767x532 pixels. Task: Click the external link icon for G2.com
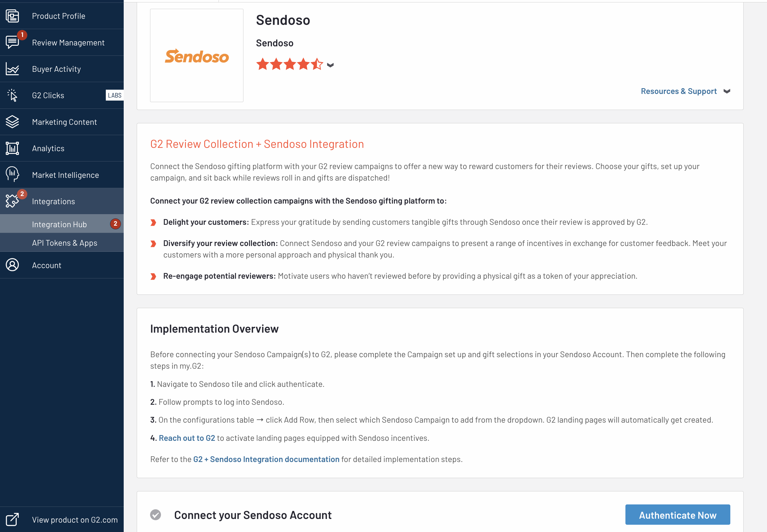pos(12,519)
